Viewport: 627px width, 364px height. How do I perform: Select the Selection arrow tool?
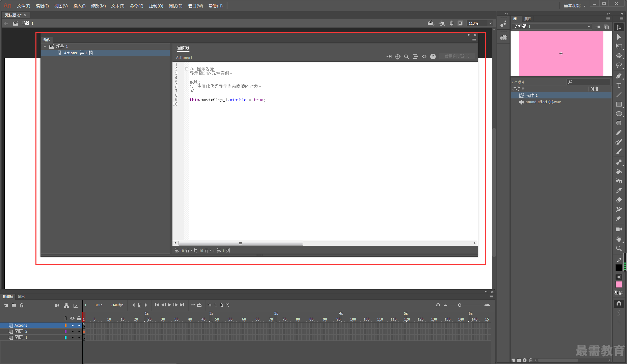[619, 28]
